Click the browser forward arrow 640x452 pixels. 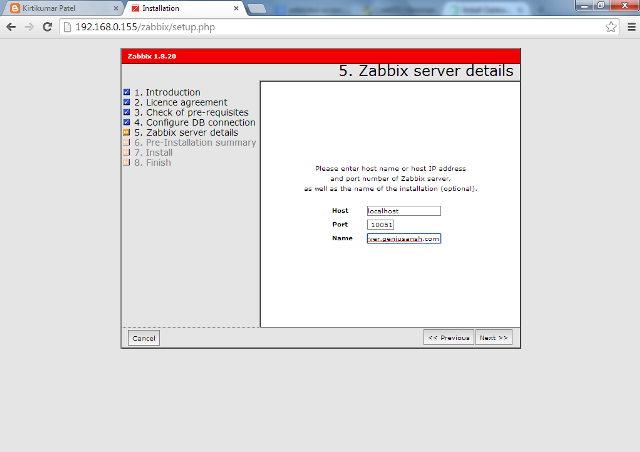tap(29, 27)
